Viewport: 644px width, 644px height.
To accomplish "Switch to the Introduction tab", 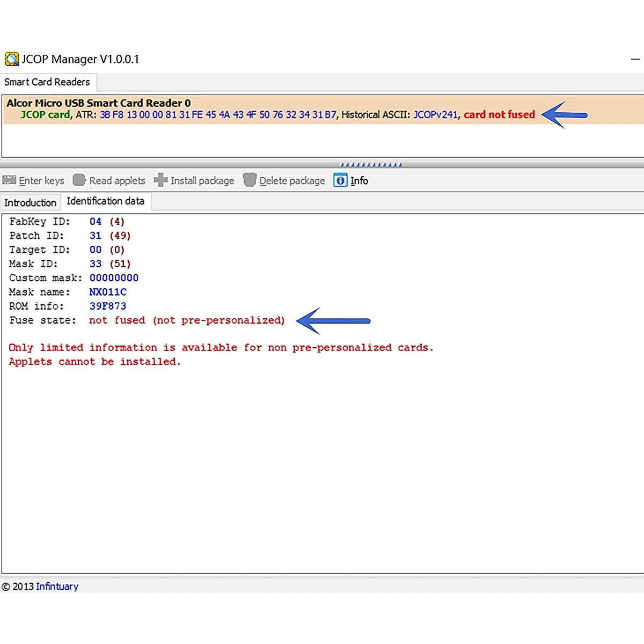I will 30,203.
